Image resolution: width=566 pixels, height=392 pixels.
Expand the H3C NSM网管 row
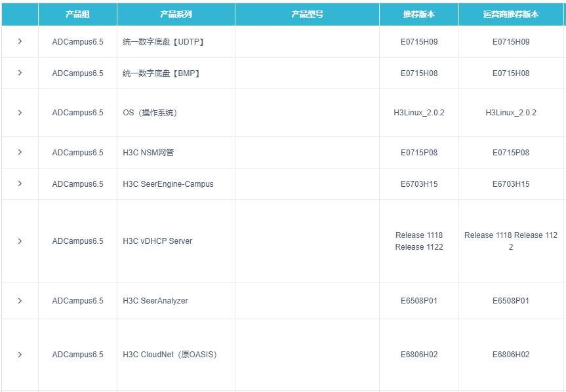click(x=20, y=152)
